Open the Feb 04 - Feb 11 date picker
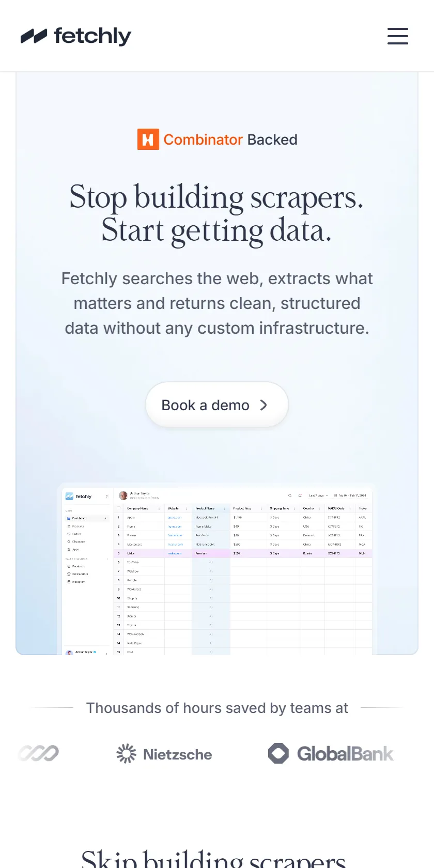 pyautogui.click(x=350, y=495)
